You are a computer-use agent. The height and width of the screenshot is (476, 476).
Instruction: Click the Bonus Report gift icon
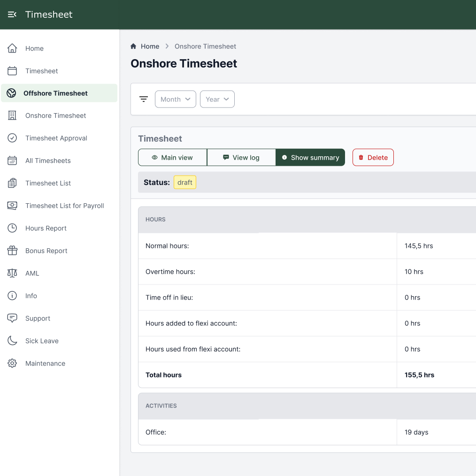pyautogui.click(x=12, y=251)
